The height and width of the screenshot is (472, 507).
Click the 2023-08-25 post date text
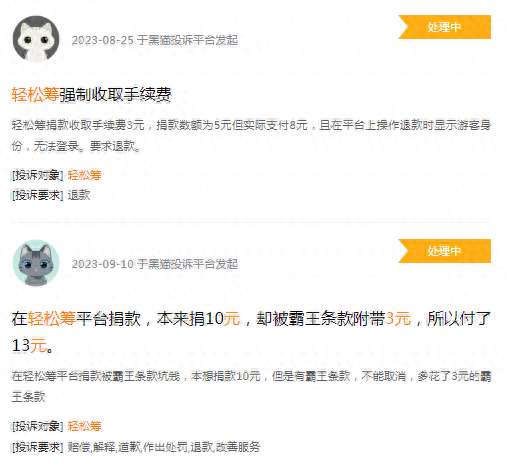tap(103, 40)
